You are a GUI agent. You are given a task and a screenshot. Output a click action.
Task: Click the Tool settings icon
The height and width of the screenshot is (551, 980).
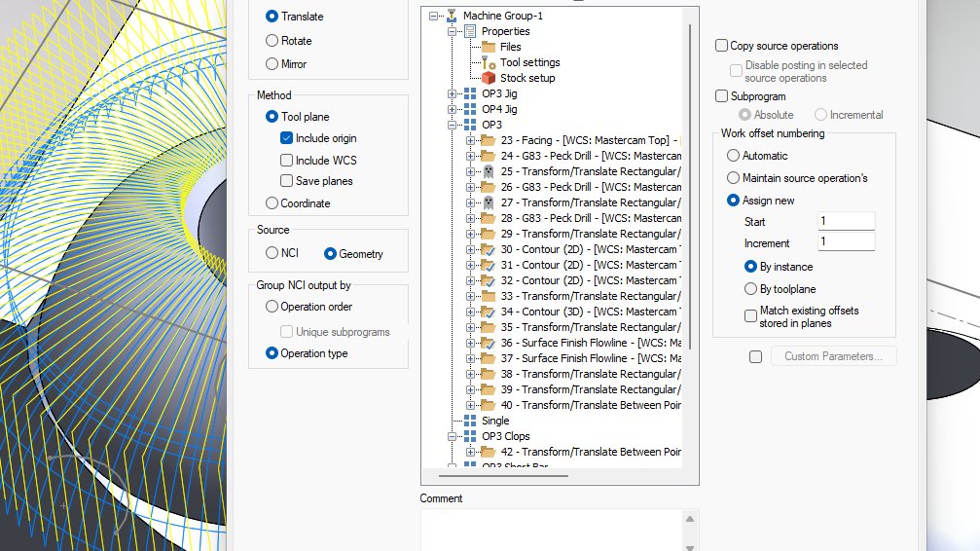click(489, 62)
